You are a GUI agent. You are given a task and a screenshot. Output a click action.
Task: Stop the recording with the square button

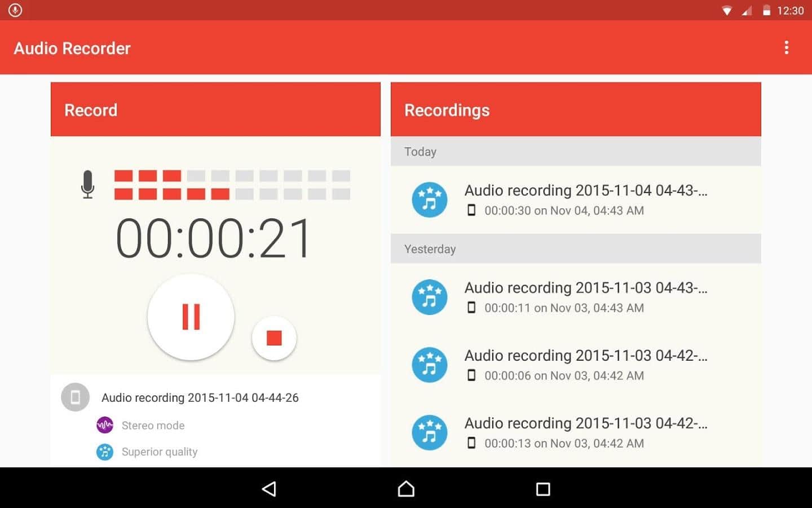(x=274, y=338)
